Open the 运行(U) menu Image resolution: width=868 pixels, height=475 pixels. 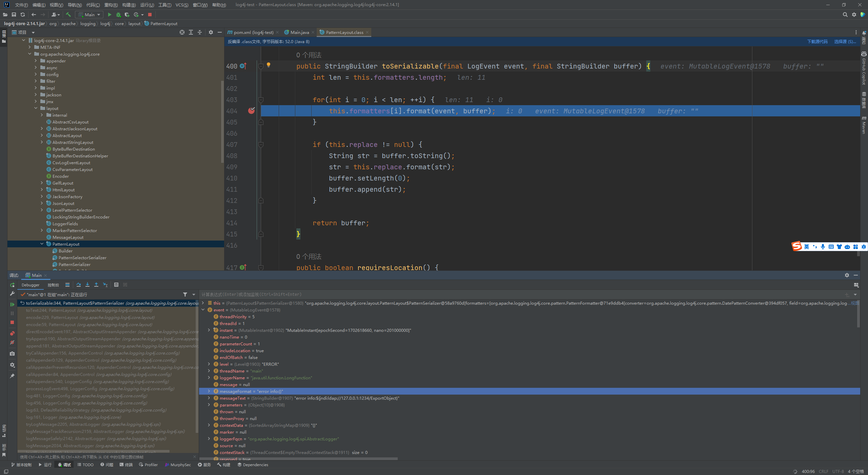click(147, 5)
